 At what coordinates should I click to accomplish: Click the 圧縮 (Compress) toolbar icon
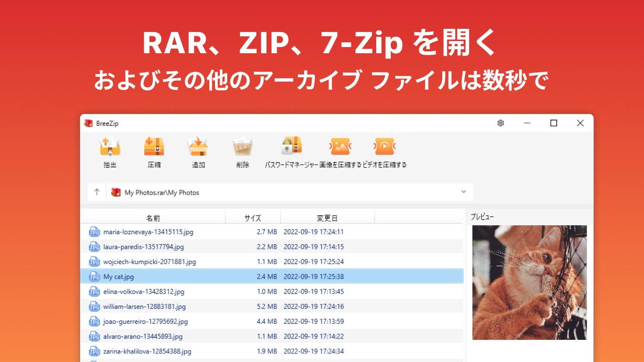pyautogui.click(x=154, y=147)
